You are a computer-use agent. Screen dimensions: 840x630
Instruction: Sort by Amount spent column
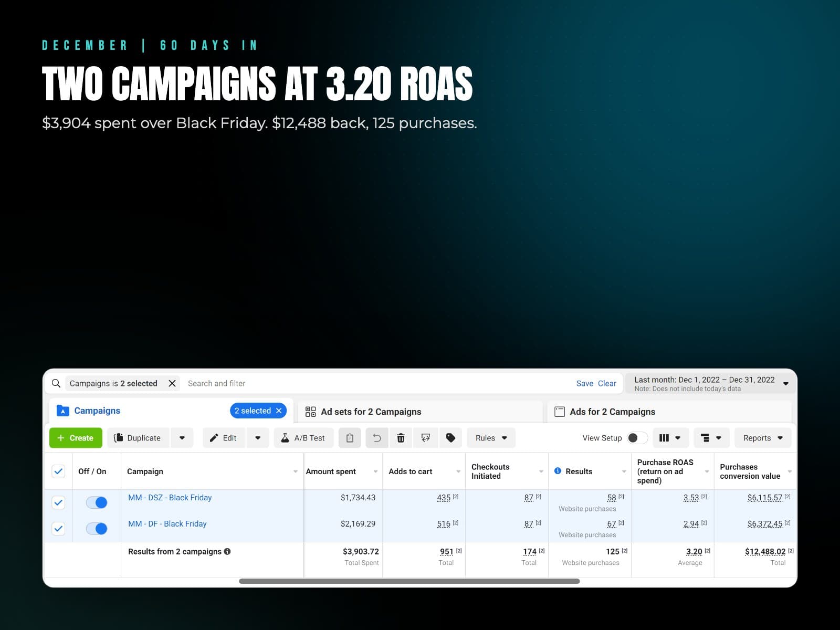[x=343, y=471]
